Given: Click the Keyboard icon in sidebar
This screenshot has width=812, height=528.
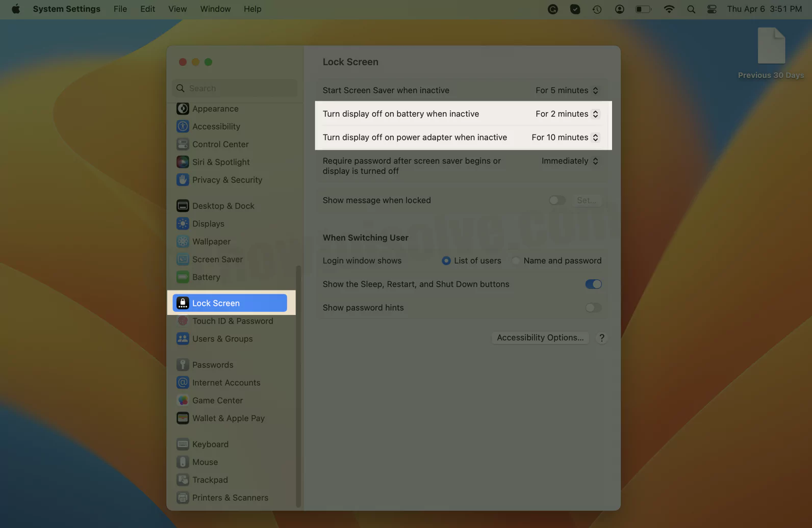Looking at the screenshot, I should 183,444.
